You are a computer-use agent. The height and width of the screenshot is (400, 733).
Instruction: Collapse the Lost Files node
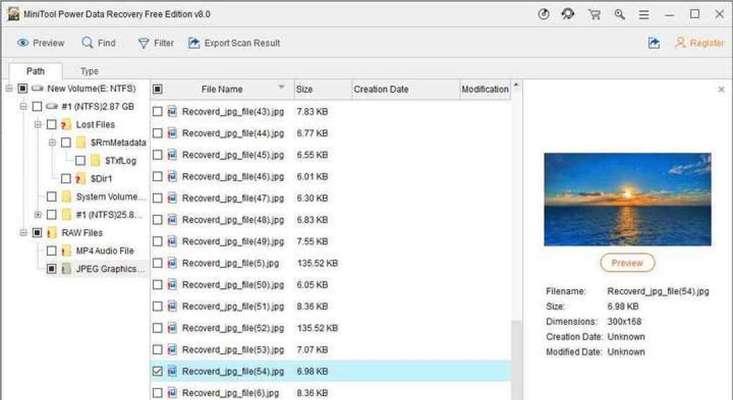click(37, 124)
